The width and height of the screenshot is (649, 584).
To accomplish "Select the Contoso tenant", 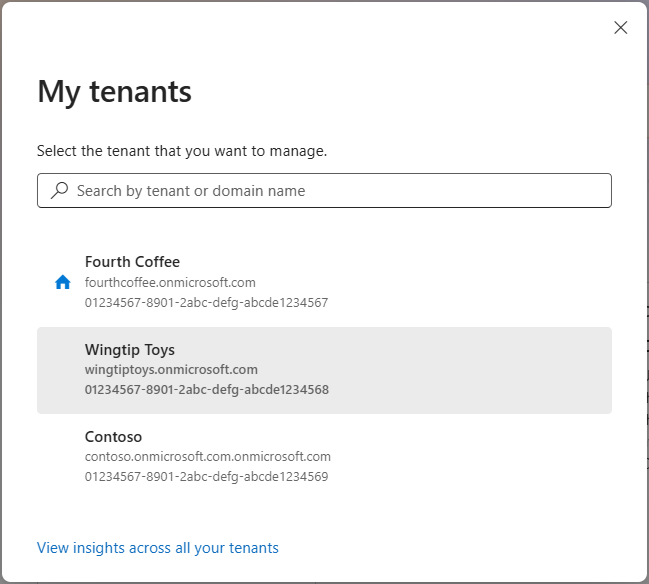I will click(x=324, y=457).
